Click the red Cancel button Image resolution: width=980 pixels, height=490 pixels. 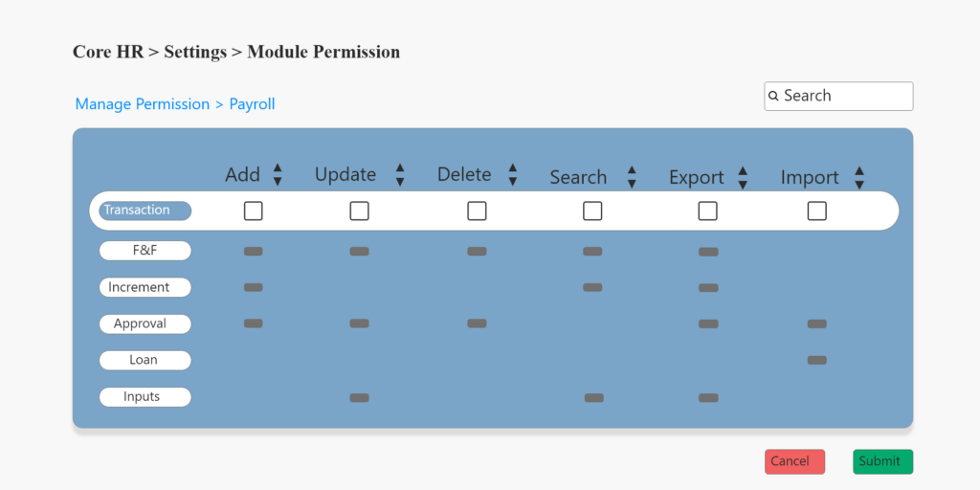click(x=794, y=461)
